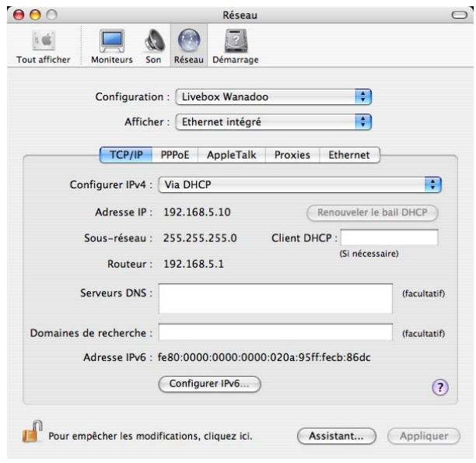Toggle the toolbar with the pill button
Viewport: 476px width, 463px height.
click(x=460, y=15)
